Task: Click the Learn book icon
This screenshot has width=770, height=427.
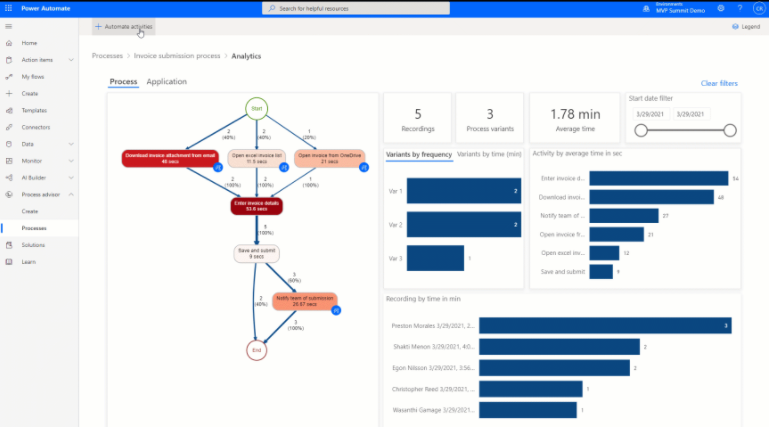Action: click(x=9, y=262)
